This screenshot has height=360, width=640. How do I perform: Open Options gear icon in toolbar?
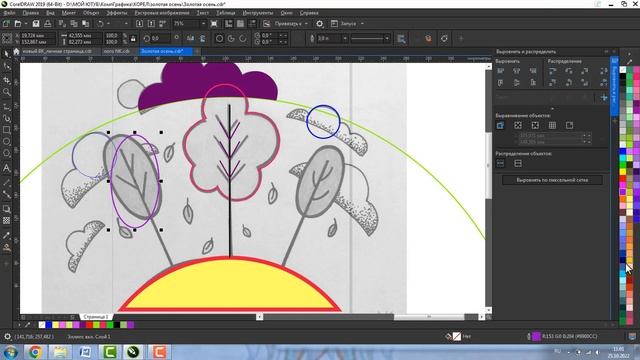(320, 24)
